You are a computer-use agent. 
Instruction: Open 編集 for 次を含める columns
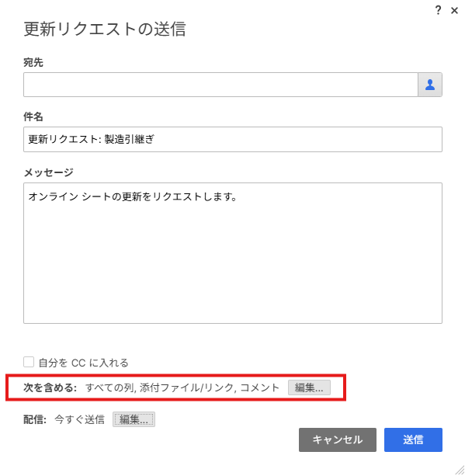309,387
